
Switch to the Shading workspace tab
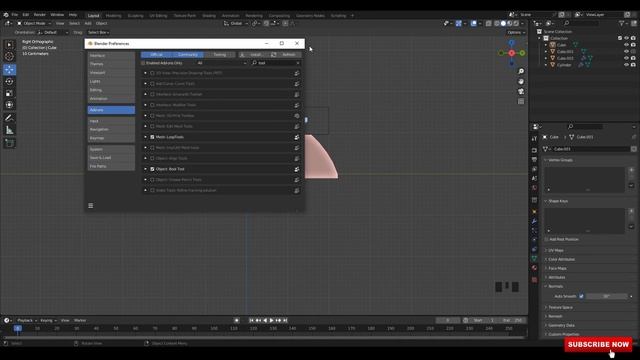pos(209,16)
